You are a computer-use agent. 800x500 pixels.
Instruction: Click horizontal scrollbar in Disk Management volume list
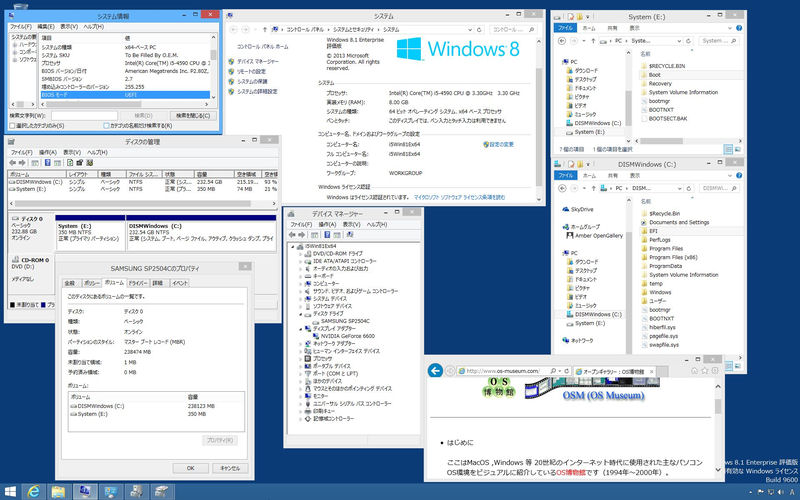click(132, 203)
